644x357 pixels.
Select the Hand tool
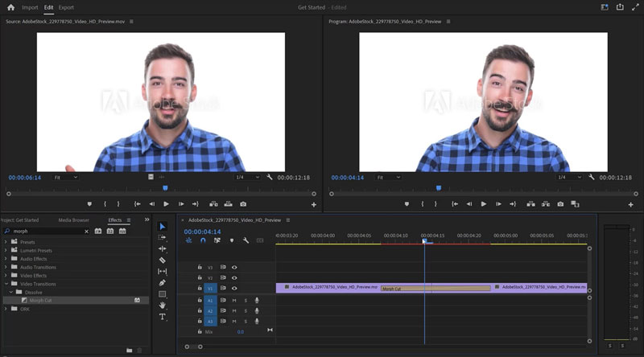pyautogui.click(x=162, y=306)
